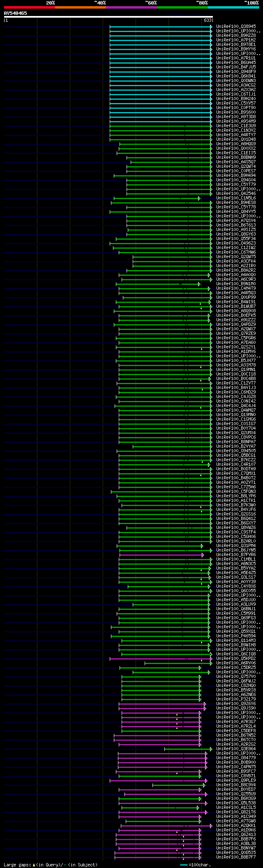Open hit UniRef100_Q01D48
The height and width of the screenshot is (868, 263).
click(236, 140)
